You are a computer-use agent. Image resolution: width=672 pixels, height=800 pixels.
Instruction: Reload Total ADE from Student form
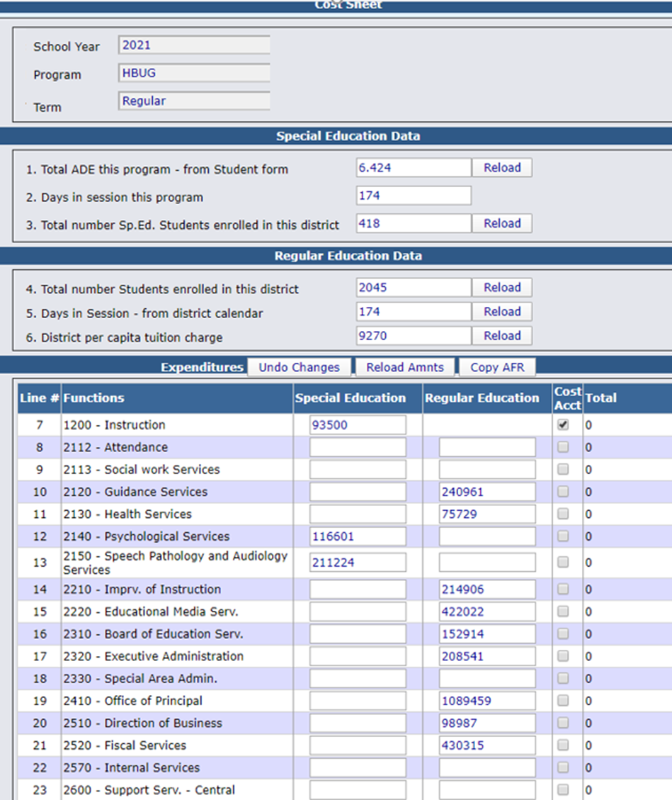tap(502, 167)
